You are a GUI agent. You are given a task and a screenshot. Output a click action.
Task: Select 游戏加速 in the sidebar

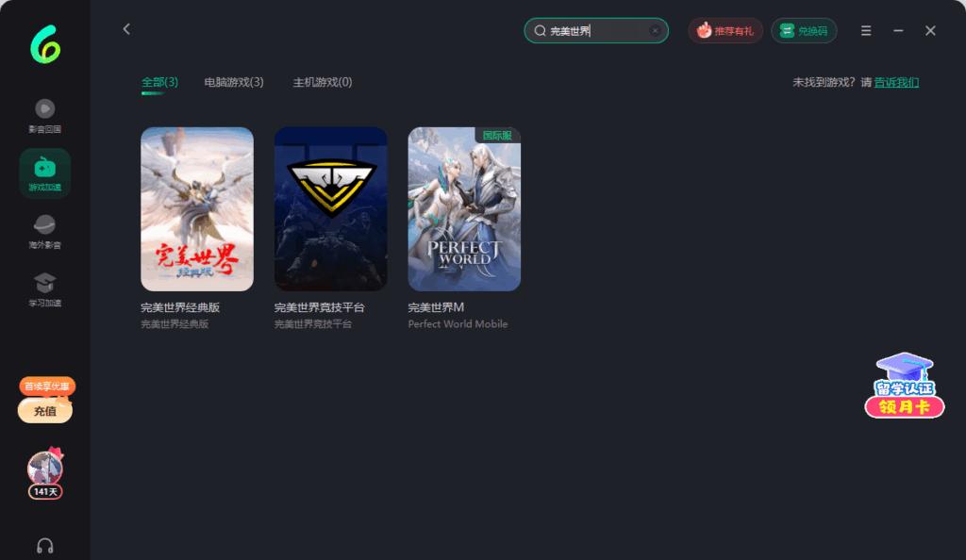coord(45,173)
